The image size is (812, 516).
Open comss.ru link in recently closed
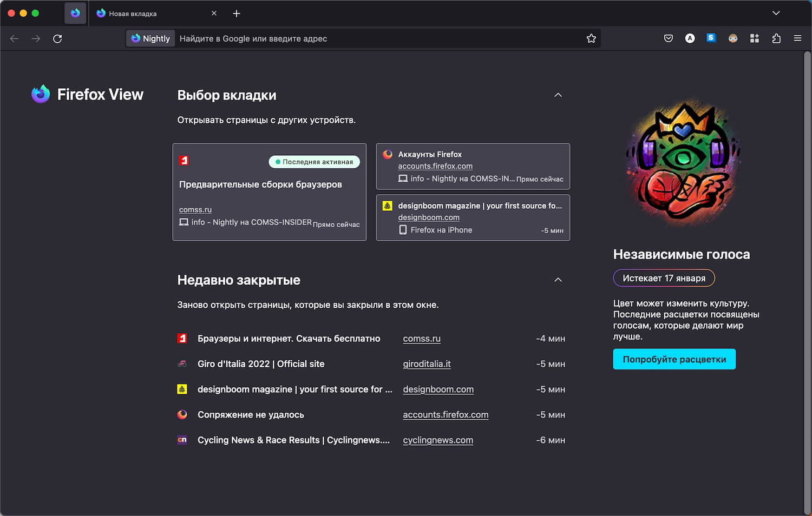[422, 339]
